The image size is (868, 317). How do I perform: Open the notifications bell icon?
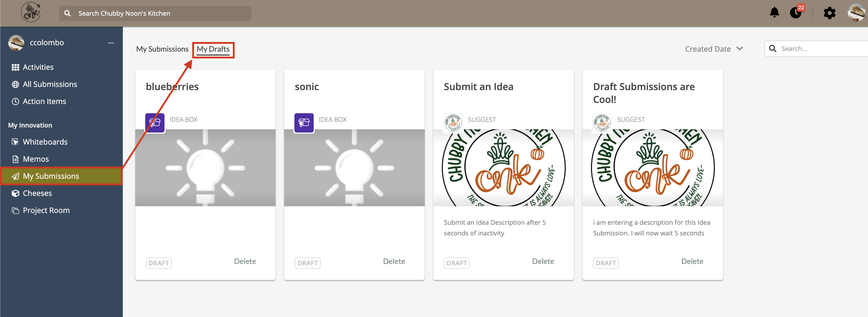click(x=774, y=12)
